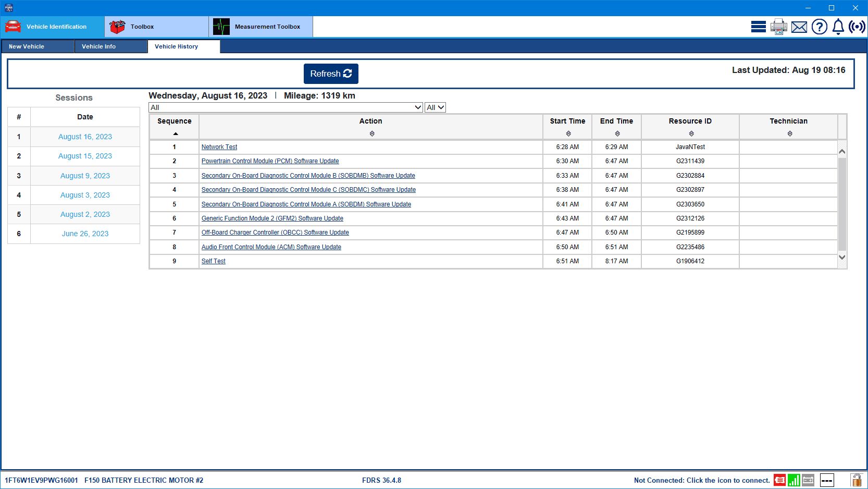The width and height of the screenshot is (868, 489).
Task: Sort by the Action column arrows
Action: [371, 134]
